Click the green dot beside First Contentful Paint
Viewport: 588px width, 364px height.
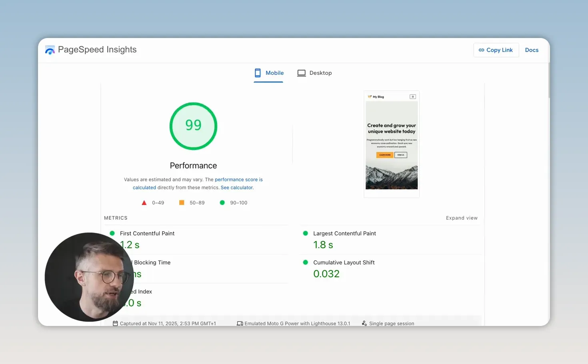(112, 233)
